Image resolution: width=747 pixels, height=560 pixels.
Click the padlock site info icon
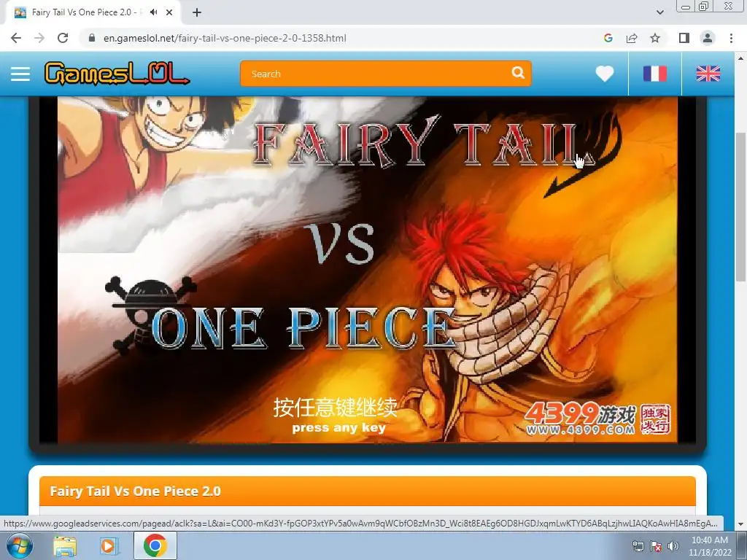(x=92, y=38)
